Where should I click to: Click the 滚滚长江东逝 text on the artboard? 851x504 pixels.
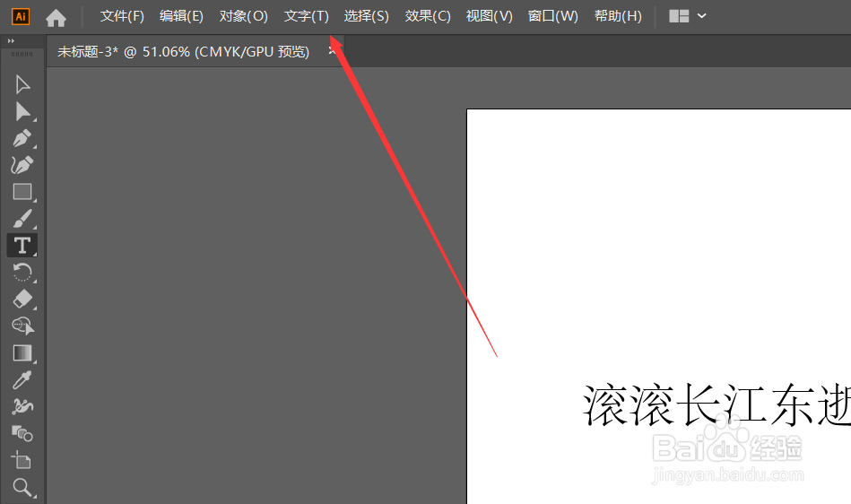(x=716, y=405)
